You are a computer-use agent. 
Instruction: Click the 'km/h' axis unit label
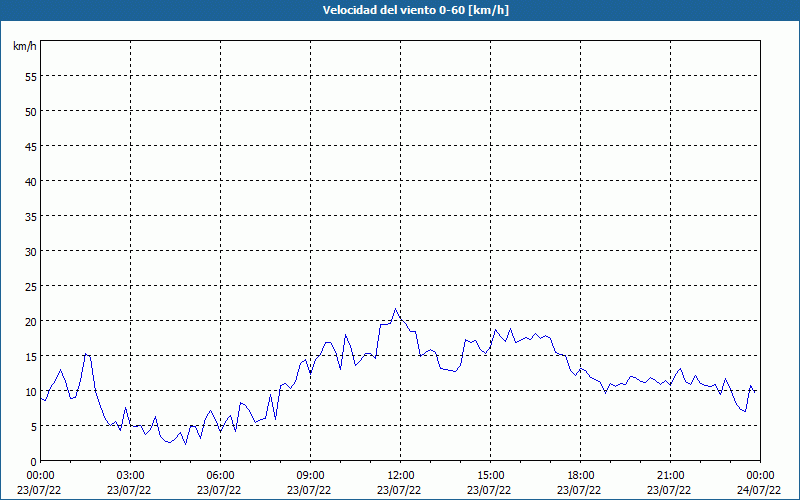pos(24,46)
